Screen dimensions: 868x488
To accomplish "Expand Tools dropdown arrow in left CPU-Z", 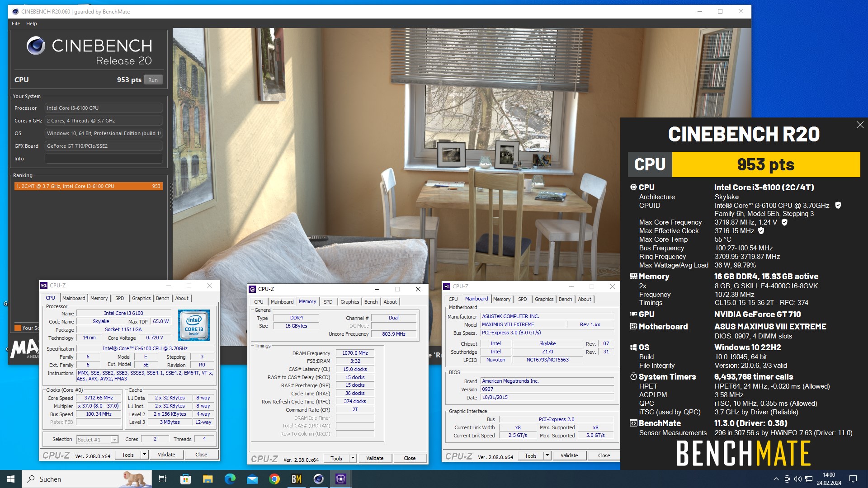I will (x=145, y=455).
